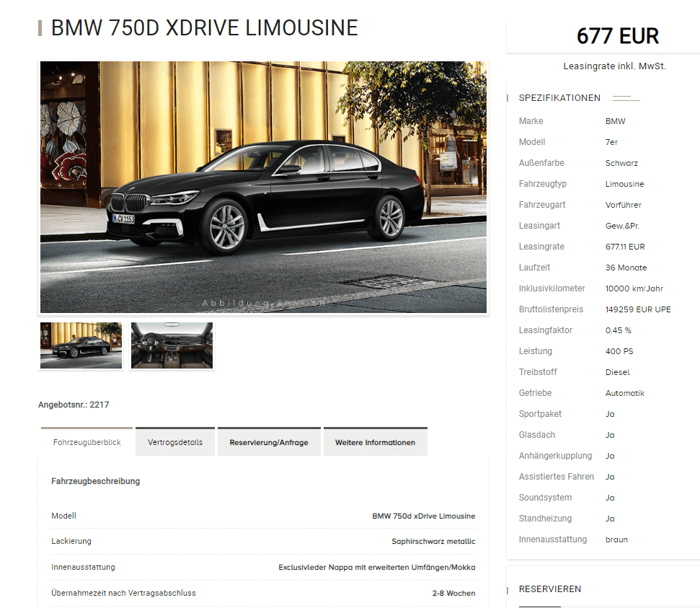Click the BMW 750D XDRIVE LIMOUSINE heading
The width and height of the screenshot is (700, 608).
[x=205, y=27]
